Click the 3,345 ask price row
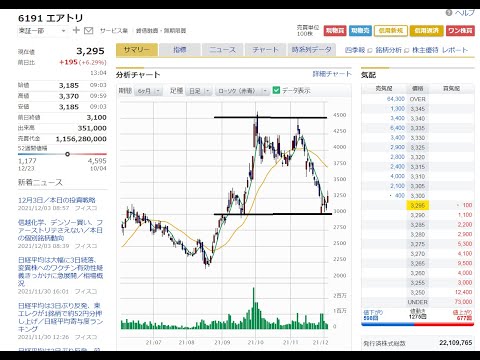 pos(417,109)
